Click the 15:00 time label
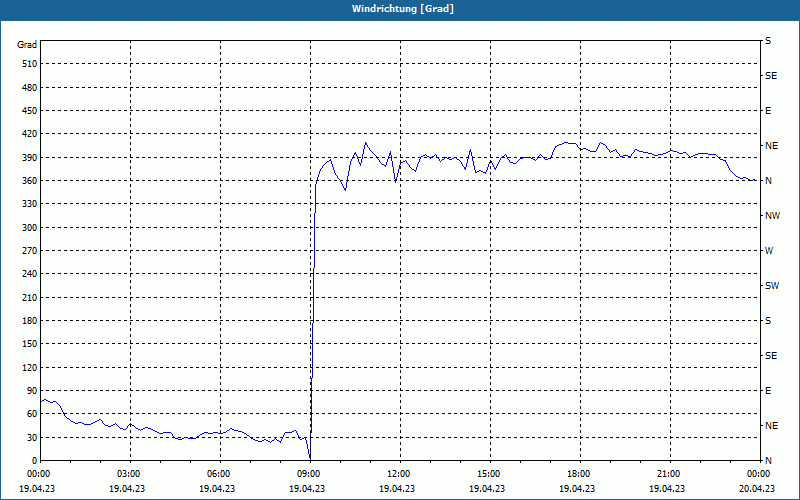The height and width of the screenshot is (500, 800). coord(490,474)
